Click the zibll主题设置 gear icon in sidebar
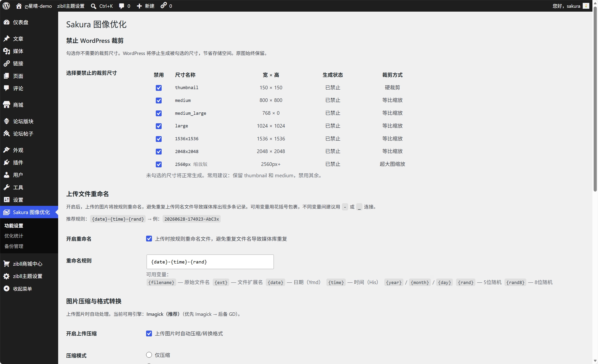The image size is (598, 364). (x=7, y=276)
